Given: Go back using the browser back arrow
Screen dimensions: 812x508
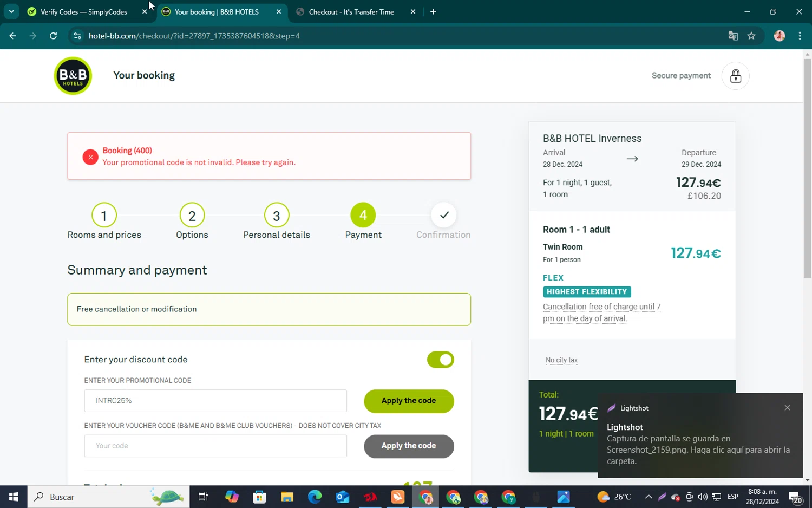Looking at the screenshot, I should click(x=12, y=36).
